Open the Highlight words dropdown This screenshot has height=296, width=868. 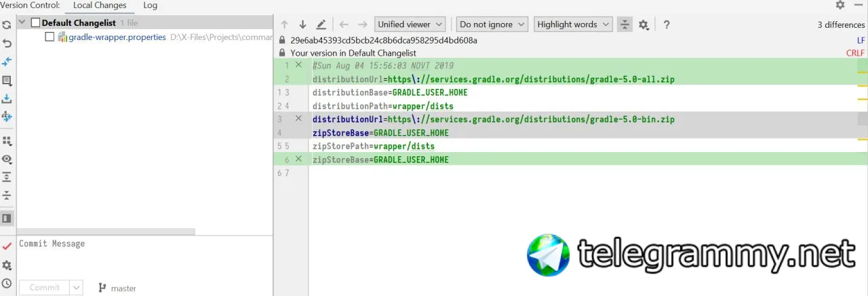click(x=573, y=24)
